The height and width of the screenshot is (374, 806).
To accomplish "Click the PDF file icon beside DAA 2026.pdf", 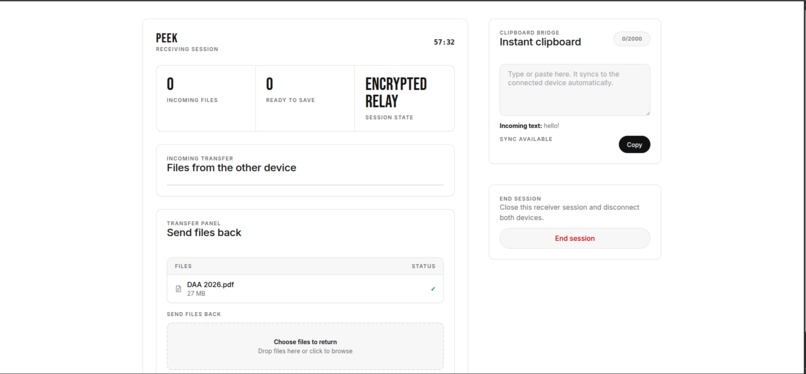I will (178, 289).
